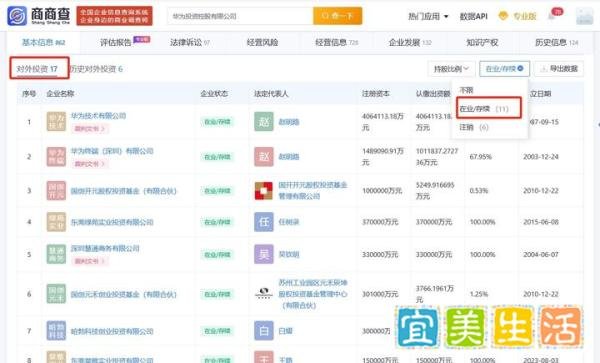Open legal representative name link in row 1
600x363 pixels.
tap(289, 122)
